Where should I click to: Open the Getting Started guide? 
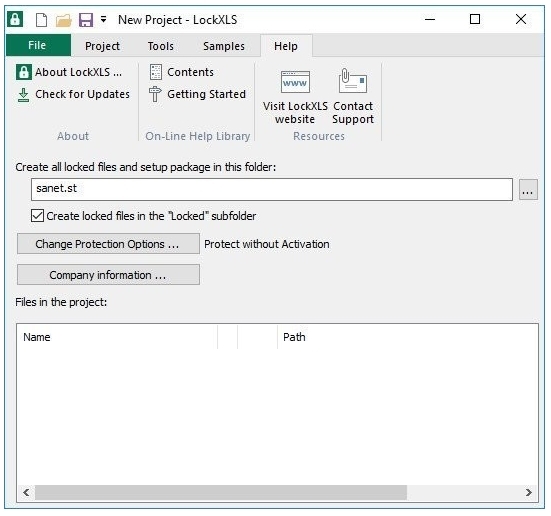(197, 94)
